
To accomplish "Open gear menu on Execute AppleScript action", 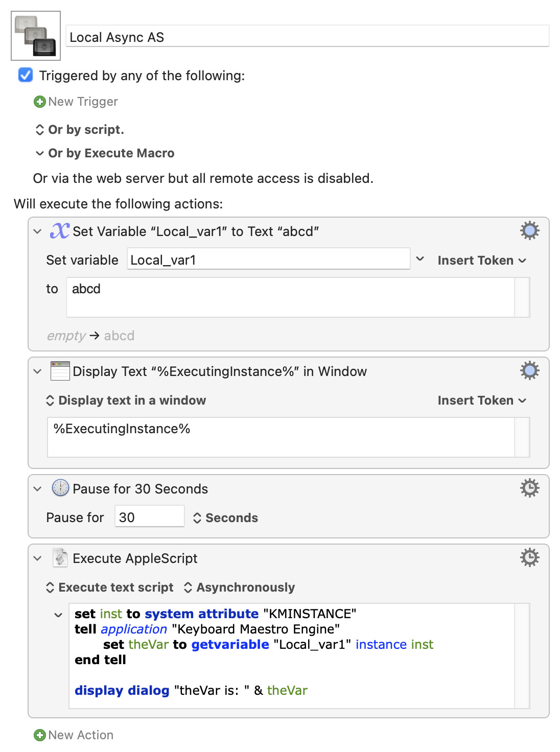I will [529, 558].
